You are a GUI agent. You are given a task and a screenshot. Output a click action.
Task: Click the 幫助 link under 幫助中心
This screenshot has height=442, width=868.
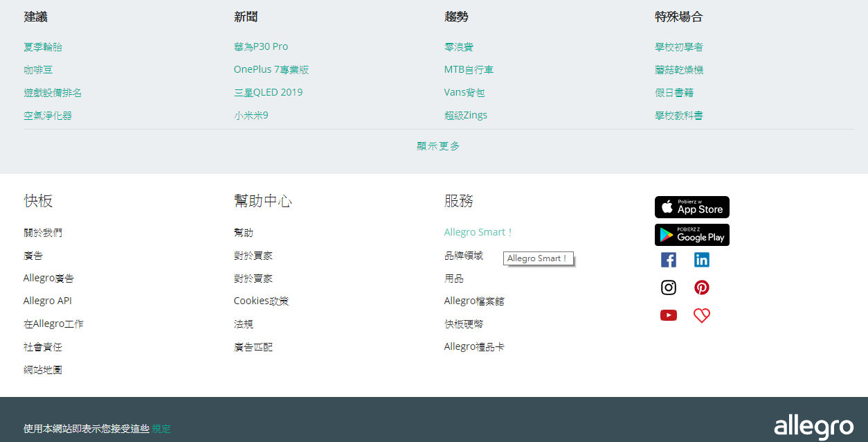click(244, 233)
